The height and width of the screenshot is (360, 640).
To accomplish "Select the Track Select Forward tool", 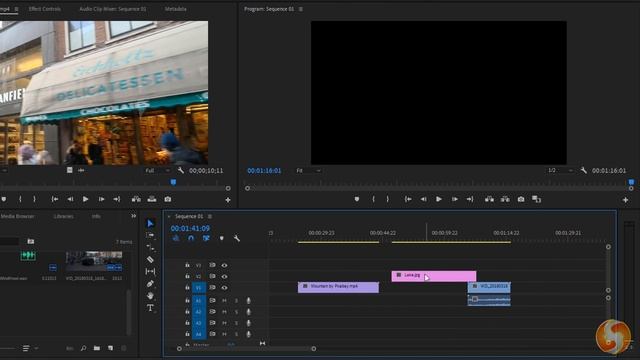I will [150, 236].
